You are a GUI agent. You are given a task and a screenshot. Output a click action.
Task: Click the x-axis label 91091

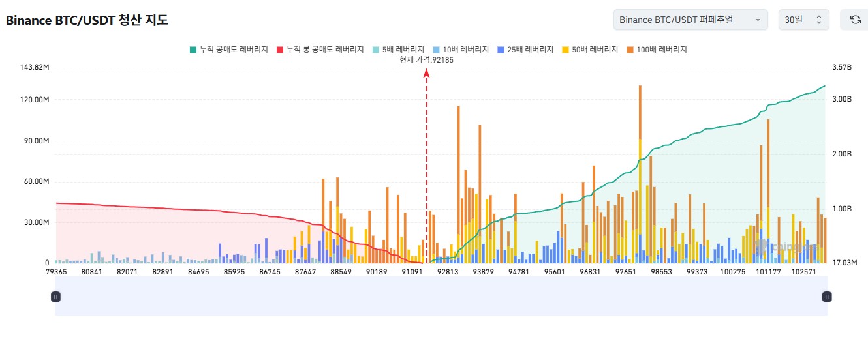(x=412, y=272)
